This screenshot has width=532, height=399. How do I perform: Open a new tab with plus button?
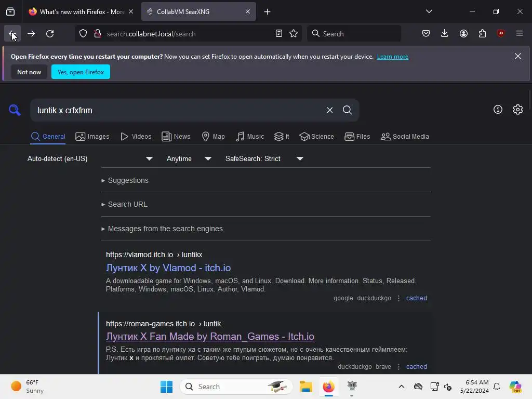tap(268, 12)
